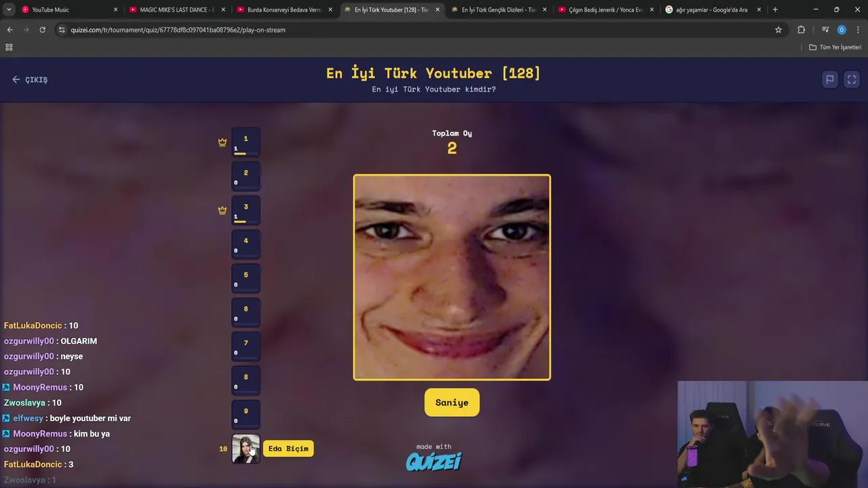Select vote option 2
Screen dimensions: 868x488
[x=245, y=176]
